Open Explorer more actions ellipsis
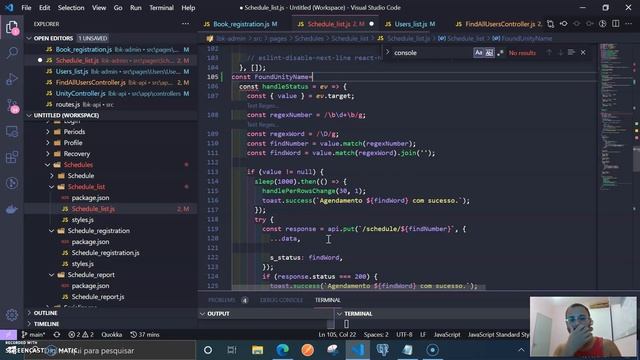This screenshot has width=640, height=360. (x=185, y=24)
